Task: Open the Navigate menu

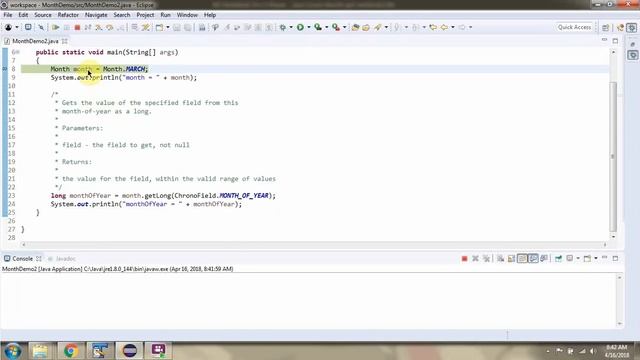Action: pyautogui.click(x=96, y=15)
